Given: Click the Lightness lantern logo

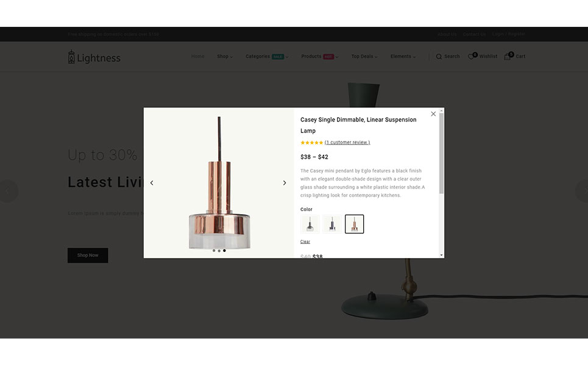Looking at the screenshot, I should [x=71, y=57].
